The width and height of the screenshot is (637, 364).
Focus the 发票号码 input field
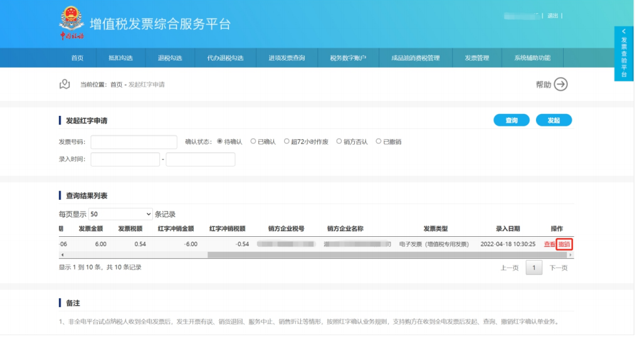pos(134,142)
